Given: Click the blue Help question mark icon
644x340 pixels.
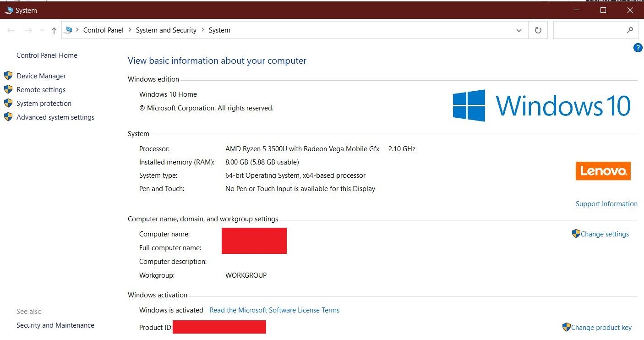Looking at the screenshot, I should (x=638, y=48).
